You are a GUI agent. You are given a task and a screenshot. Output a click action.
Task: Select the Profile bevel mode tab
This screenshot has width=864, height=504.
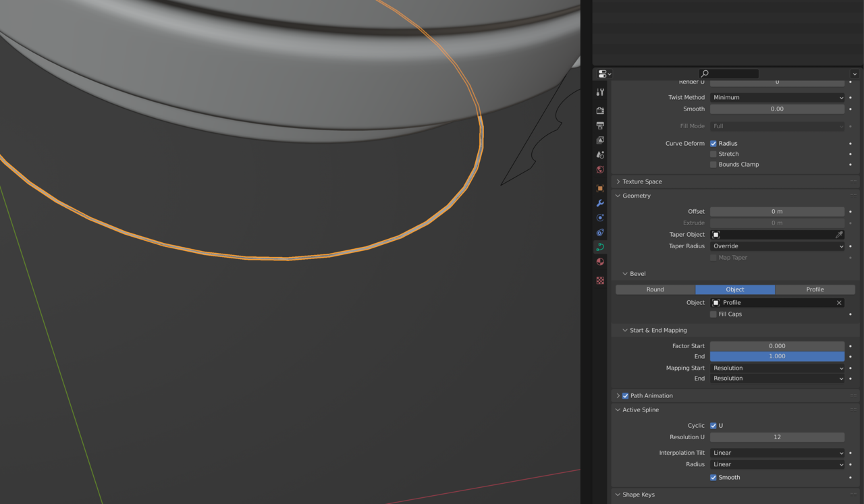[x=815, y=289]
